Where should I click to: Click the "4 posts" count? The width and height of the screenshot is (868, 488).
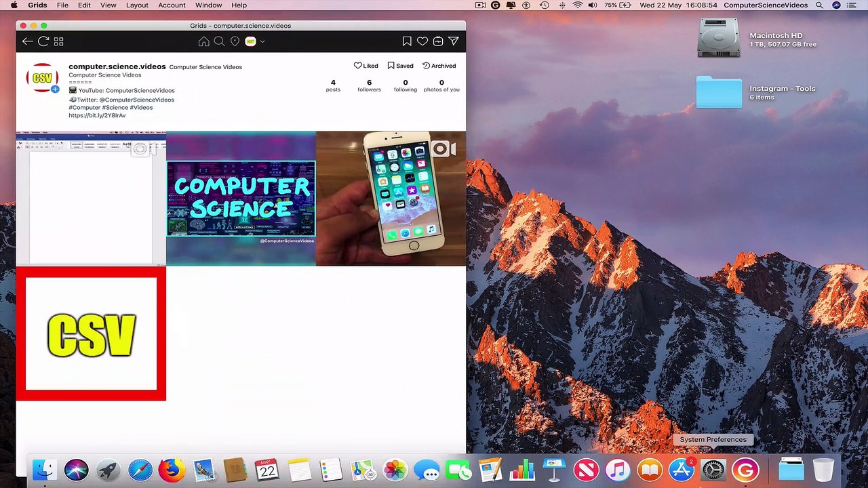tap(333, 85)
